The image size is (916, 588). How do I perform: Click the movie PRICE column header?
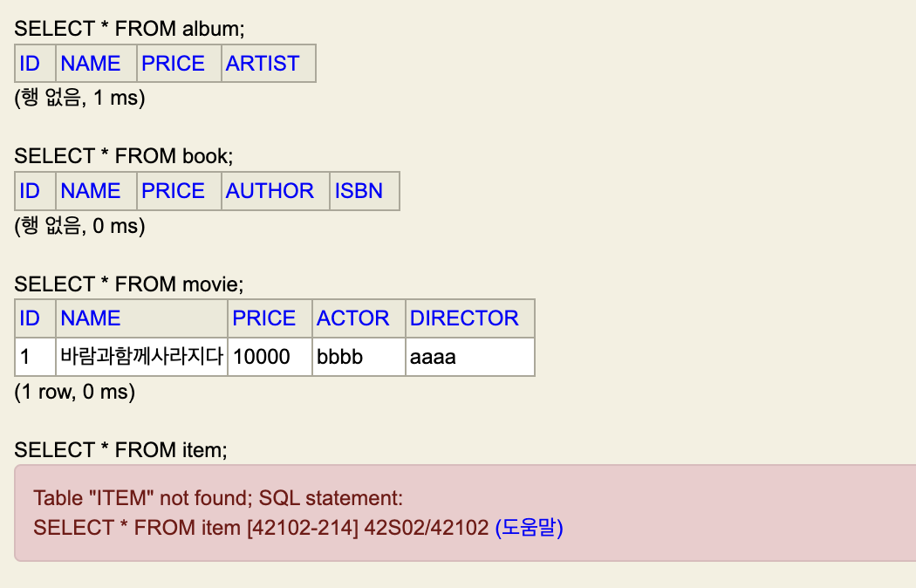coord(264,318)
